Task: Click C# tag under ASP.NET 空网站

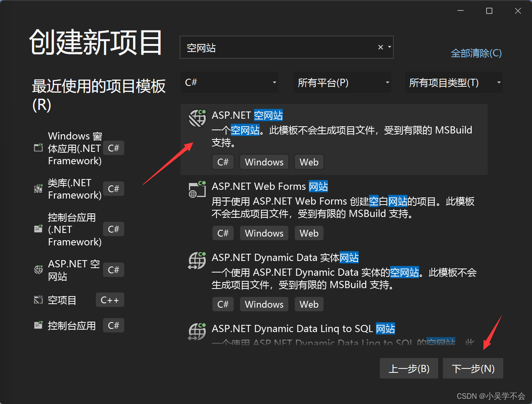Action: [x=223, y=162]
